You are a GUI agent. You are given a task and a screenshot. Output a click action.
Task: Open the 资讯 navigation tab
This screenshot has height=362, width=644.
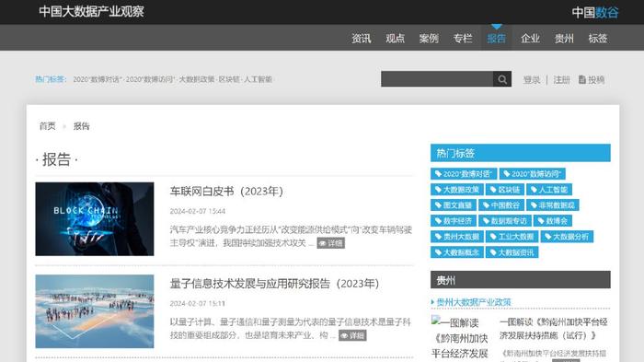[361, 39]
